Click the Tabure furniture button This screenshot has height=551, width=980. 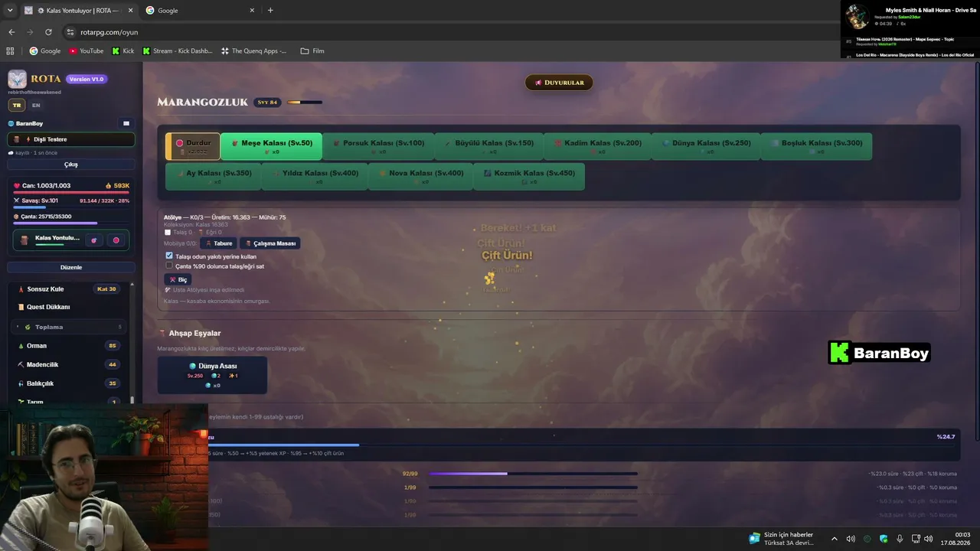pyautogui.click(x=218, y=243)
